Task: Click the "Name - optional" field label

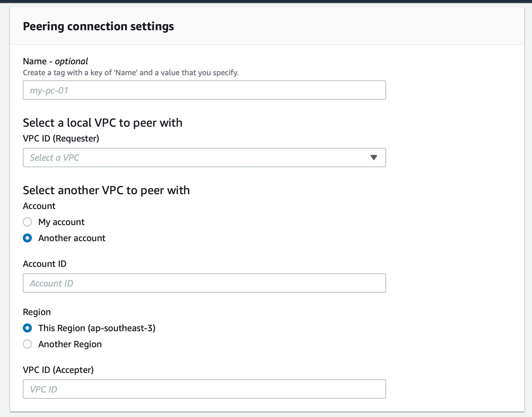Action: (x=55, y=61)
